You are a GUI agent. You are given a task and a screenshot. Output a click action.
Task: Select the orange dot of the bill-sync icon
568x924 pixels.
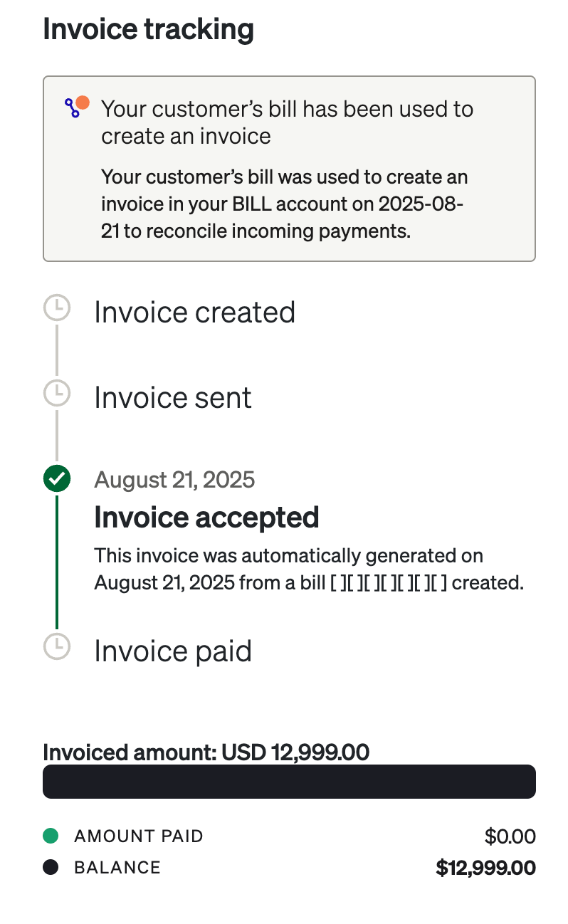[82, 101]
